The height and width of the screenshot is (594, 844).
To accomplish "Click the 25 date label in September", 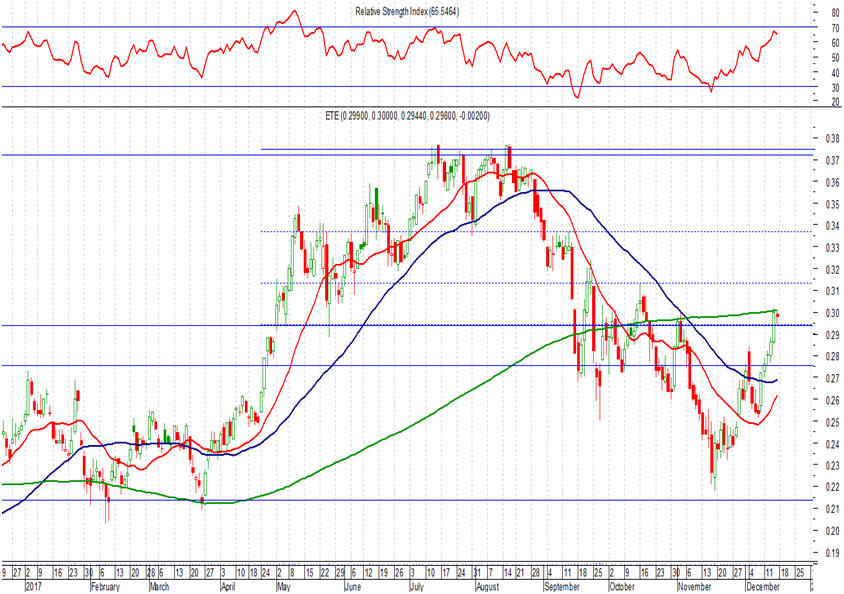I will 598,573.
